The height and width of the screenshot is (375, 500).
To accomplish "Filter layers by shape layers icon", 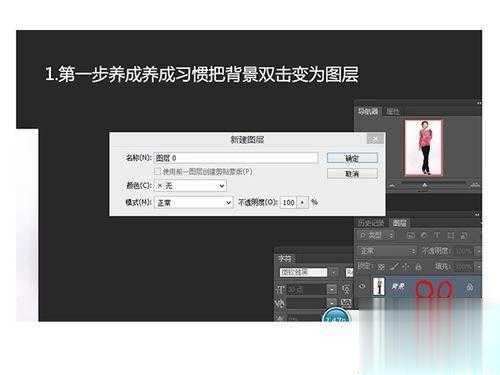I will pyautogui.click(x=451, y=236).
